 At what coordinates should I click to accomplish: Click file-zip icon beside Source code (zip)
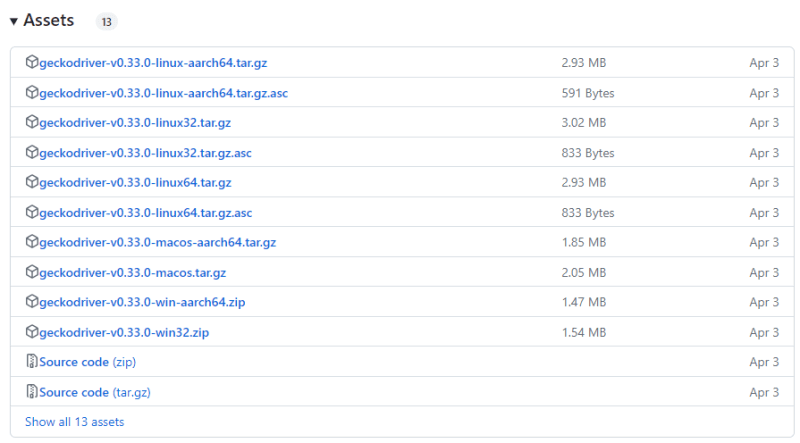point(32,362)
